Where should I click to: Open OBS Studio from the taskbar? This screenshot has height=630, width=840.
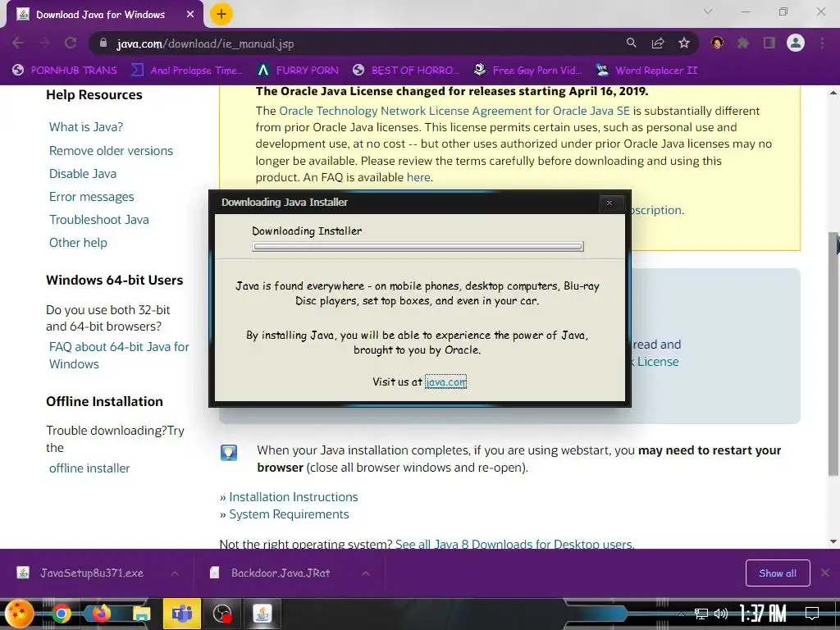pos(221,614)
